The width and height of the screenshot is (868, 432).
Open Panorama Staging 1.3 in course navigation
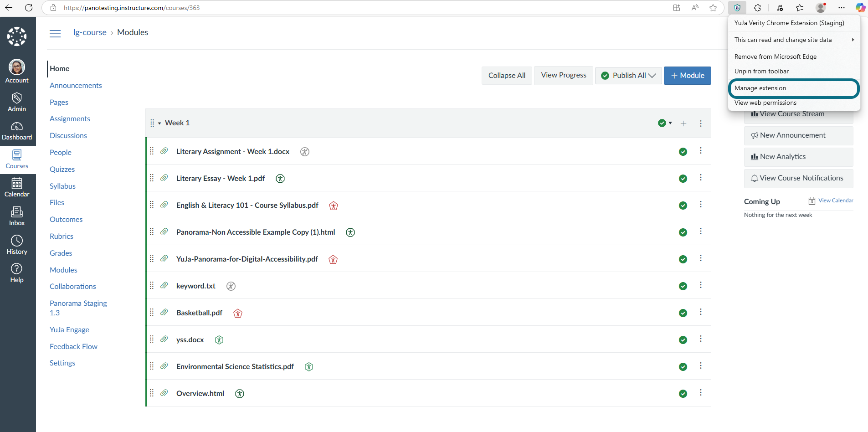click(78, 308)
